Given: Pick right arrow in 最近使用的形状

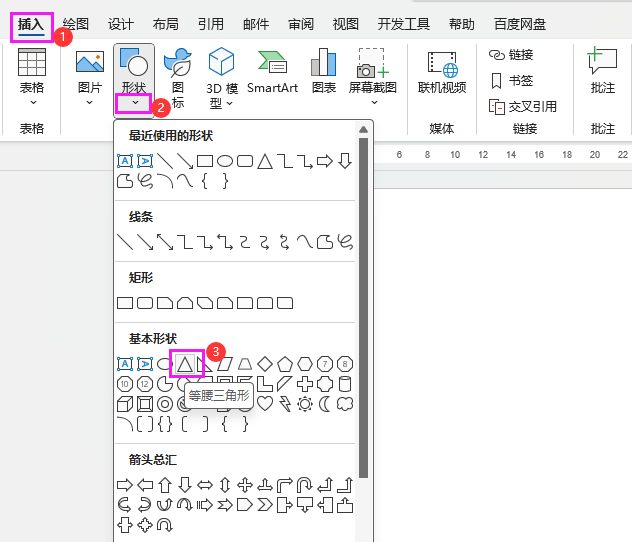Looking at the screenshot, I should pos(324,161).
